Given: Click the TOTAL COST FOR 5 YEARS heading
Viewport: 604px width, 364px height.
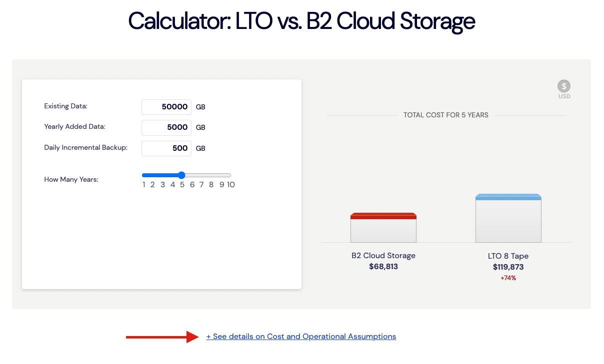Looking at the screenshot, I should pos(446,115).
